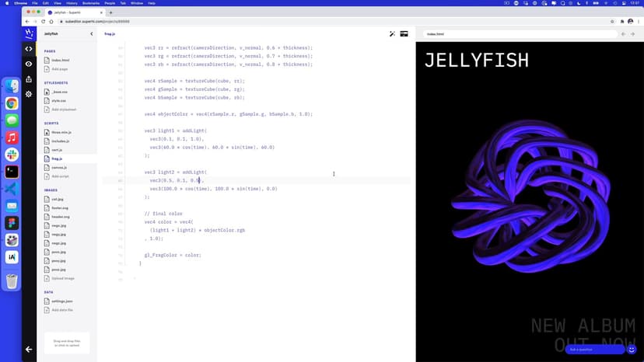Toggle the preview layout icon
Screen dimensions: 644x362
(404, 34)
